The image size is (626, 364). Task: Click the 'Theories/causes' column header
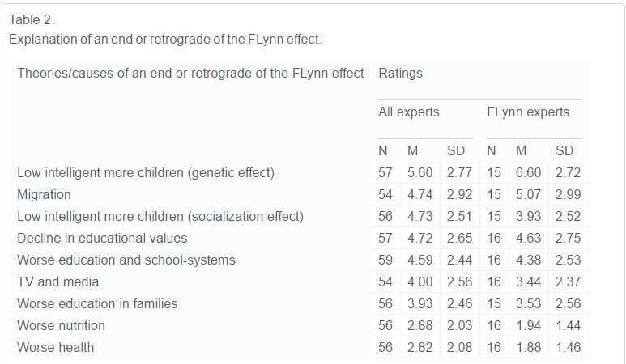click(190, 74)
